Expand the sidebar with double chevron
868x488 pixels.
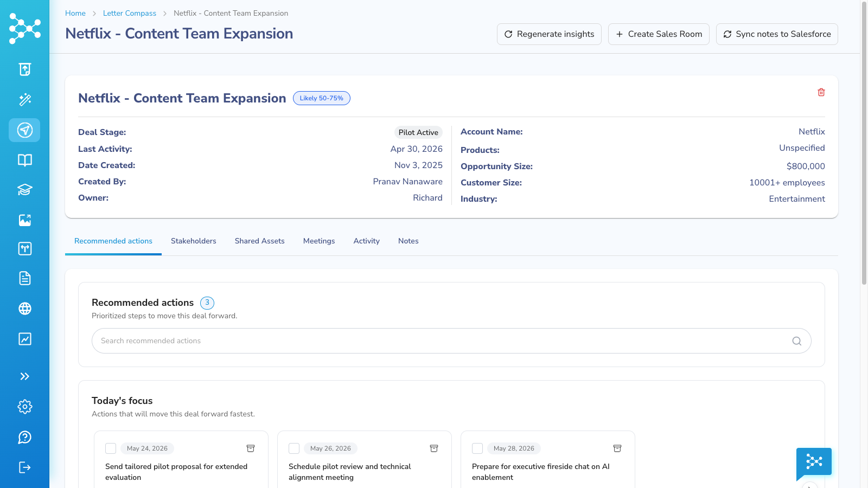pos(25,376)
